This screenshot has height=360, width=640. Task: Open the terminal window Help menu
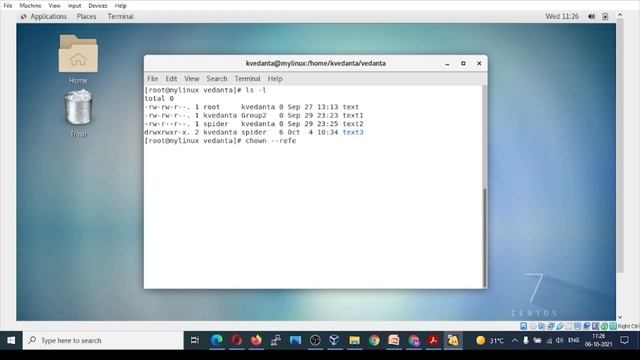coord(275,79)
